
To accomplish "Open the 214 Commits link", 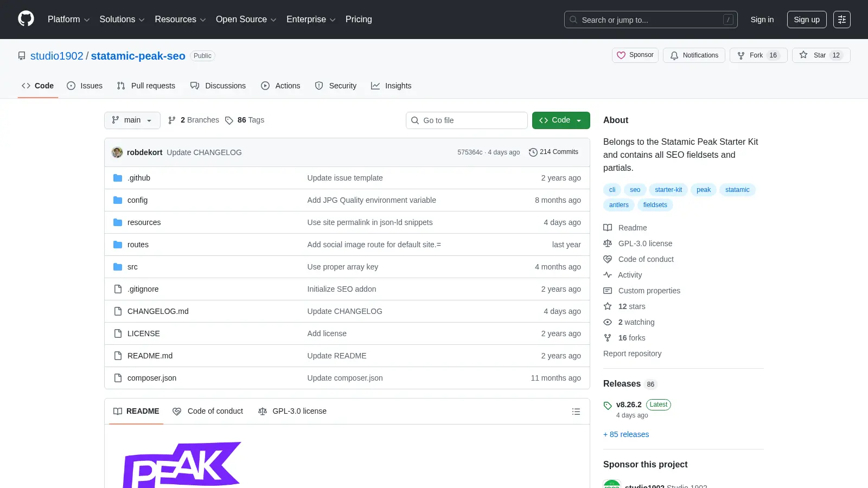I will tap(553, 152).
